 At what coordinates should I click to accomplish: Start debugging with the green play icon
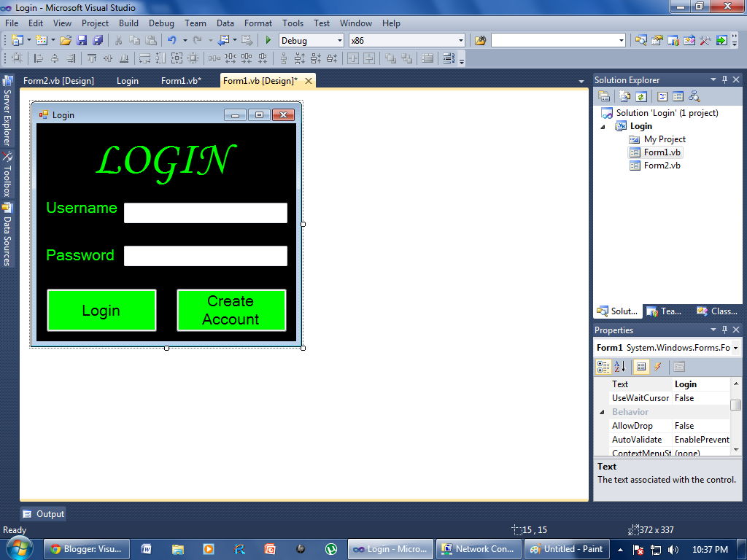coord(268,39)
